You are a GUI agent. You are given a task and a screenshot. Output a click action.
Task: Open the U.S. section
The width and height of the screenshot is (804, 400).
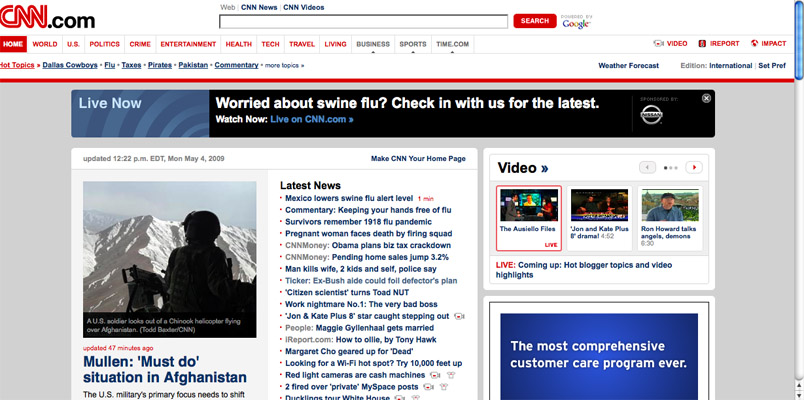click(73, 44)
